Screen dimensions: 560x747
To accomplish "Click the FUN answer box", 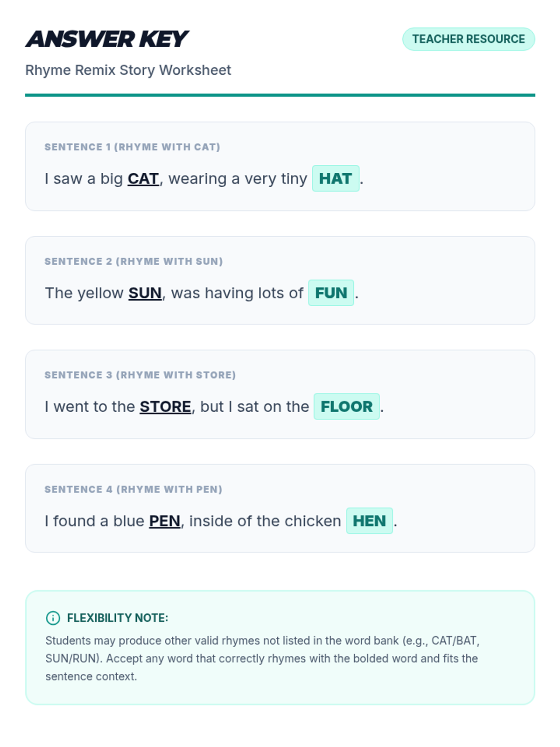I will pos(331,293).
